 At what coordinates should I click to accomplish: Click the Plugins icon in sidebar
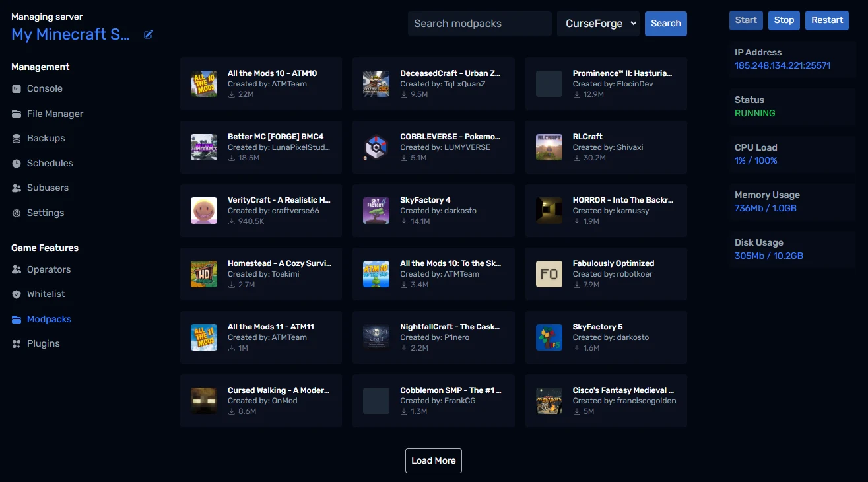click(17, 344)
